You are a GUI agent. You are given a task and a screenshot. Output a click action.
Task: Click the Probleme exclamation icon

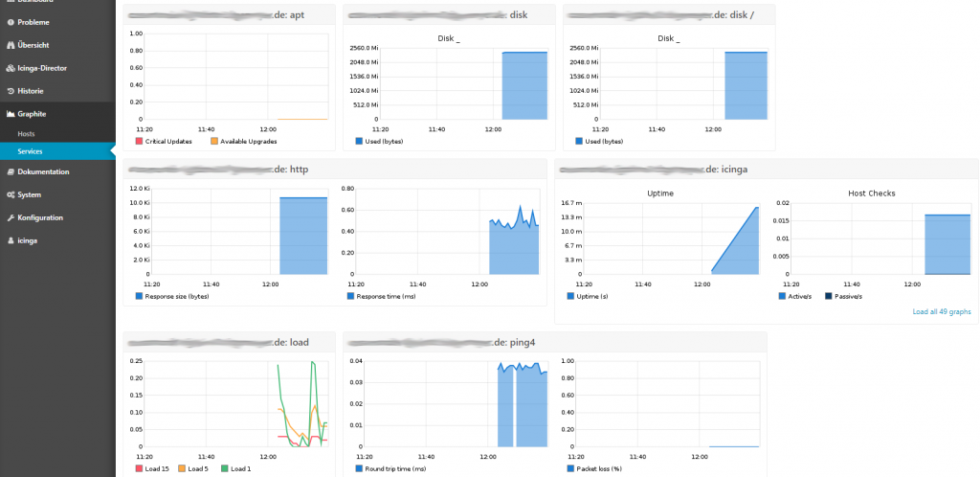point(11,22)
